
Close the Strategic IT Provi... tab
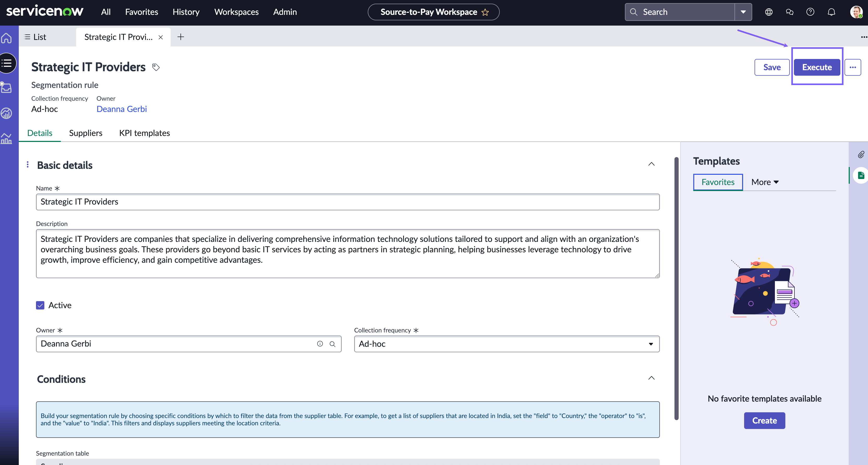(x=161, y=37)
